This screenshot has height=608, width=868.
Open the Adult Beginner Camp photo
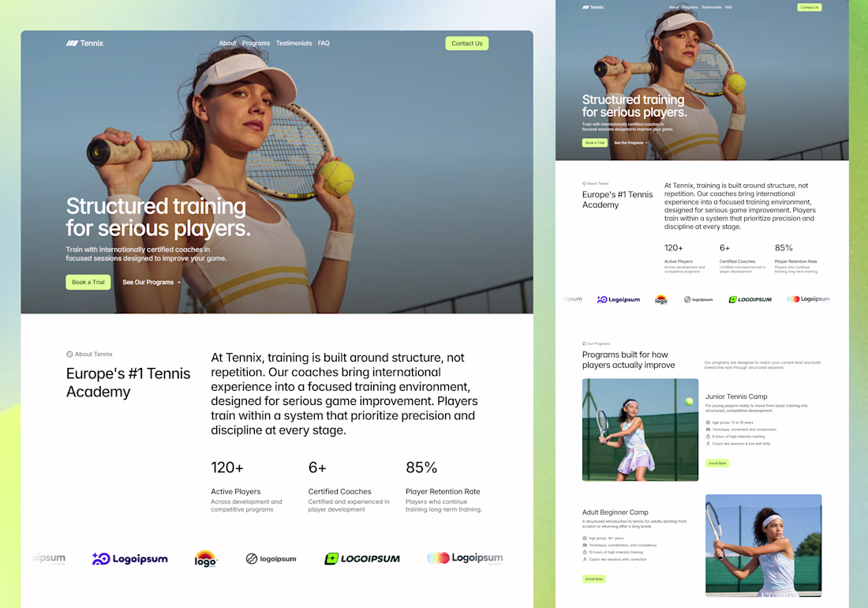coord(763,546)
